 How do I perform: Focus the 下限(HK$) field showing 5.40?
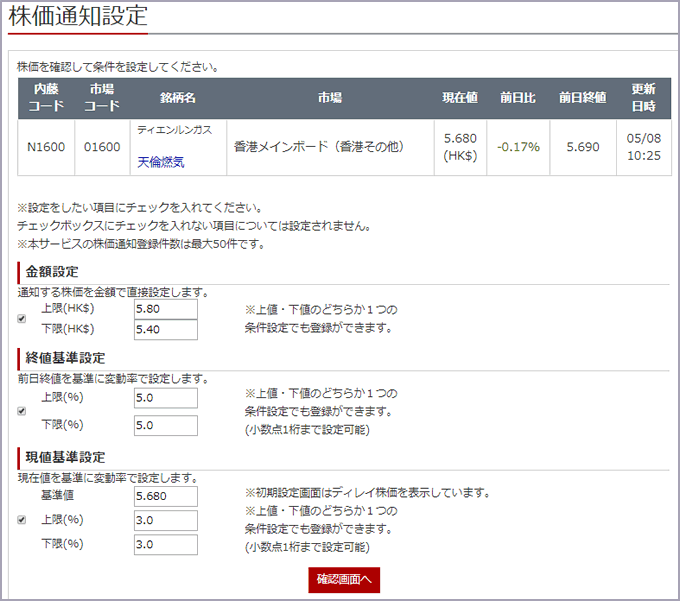(166, 330)
